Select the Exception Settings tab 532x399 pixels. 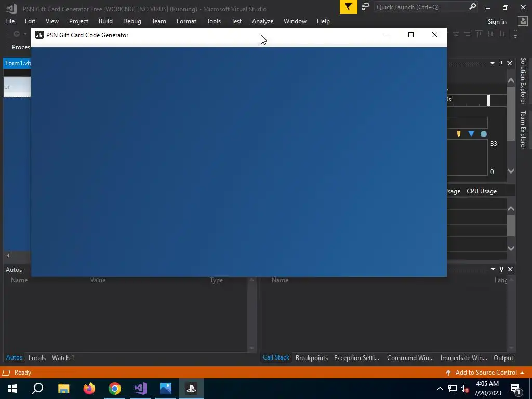(356, 358)
